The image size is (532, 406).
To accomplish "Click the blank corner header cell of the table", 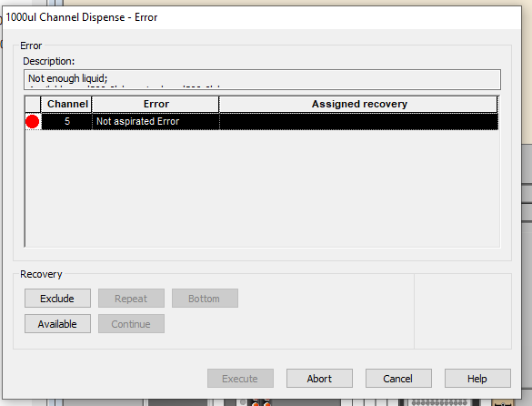I will point(33,104).
